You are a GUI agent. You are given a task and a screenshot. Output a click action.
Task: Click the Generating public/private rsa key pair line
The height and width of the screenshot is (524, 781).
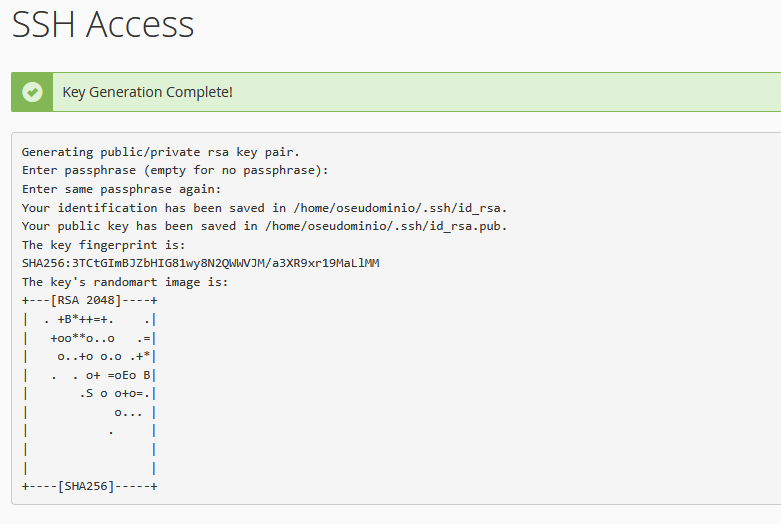160,152
